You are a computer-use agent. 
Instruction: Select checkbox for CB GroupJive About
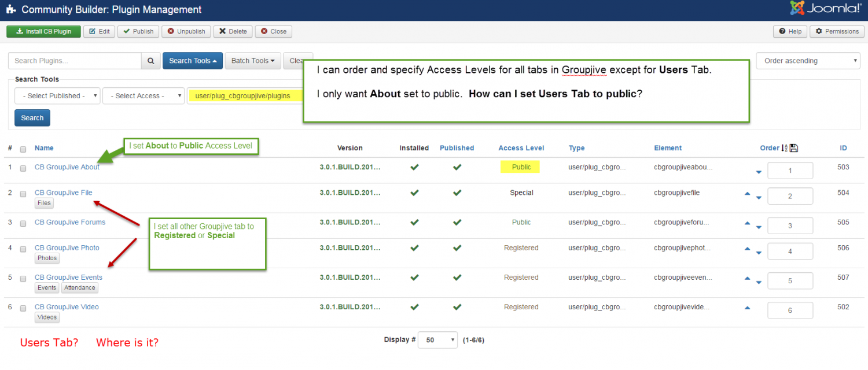(23, 169)
